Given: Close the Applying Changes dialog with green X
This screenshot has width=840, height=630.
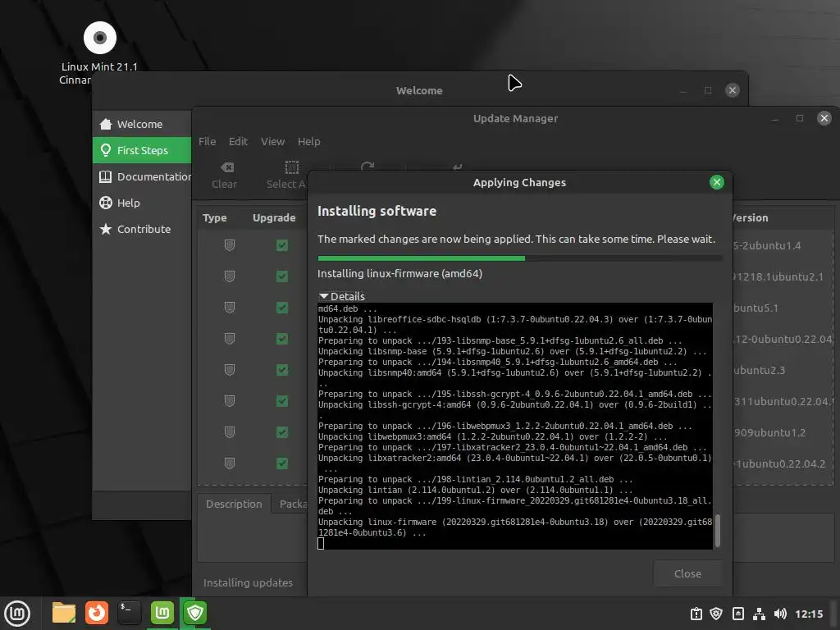Looking at the screenshot, I should click(x=716, y=182).
